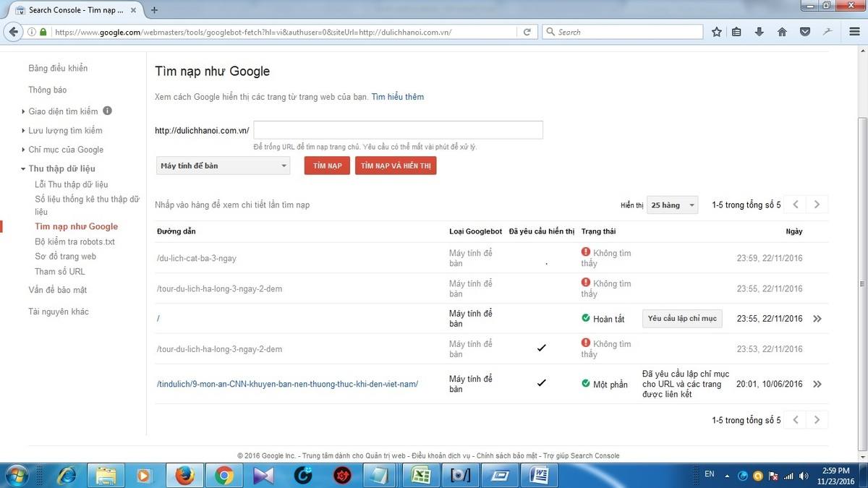The height and width of the screenshot is (488, 868).
Task: Open the root "/" path link
Action: (158, 319)
